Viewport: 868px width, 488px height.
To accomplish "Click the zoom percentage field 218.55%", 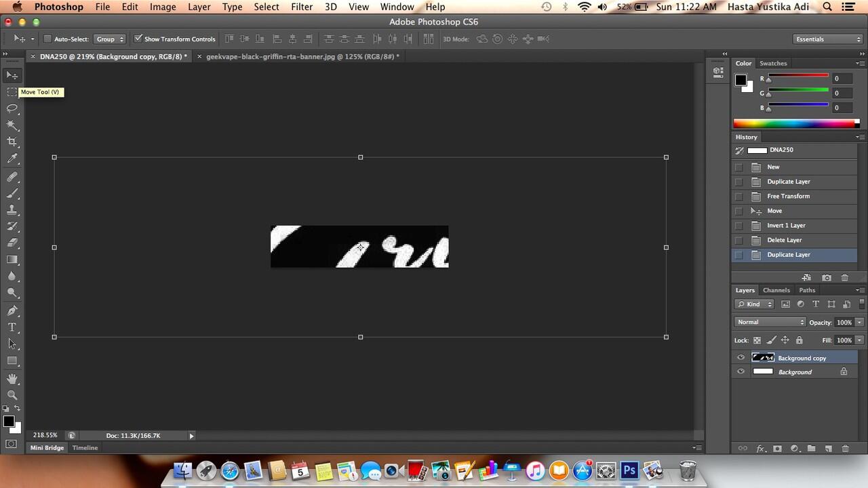I will (45, 435).
